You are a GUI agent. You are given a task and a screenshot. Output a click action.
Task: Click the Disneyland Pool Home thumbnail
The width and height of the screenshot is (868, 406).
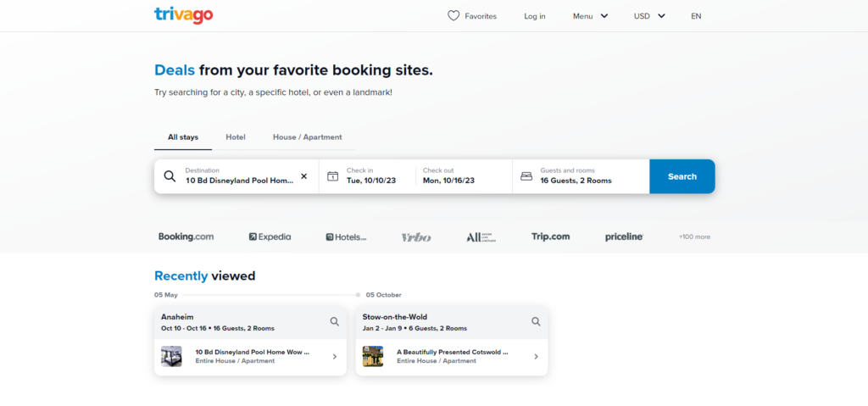click(x=171, y=356)
